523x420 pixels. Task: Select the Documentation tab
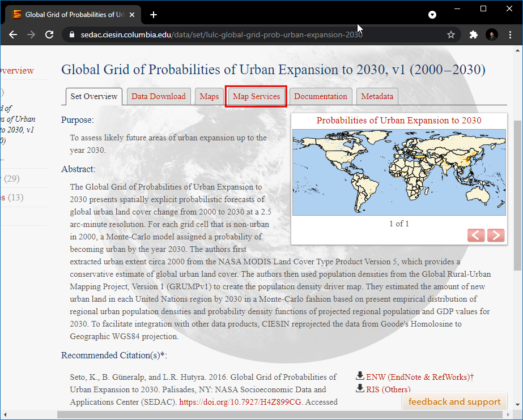(x=321, y=97)
